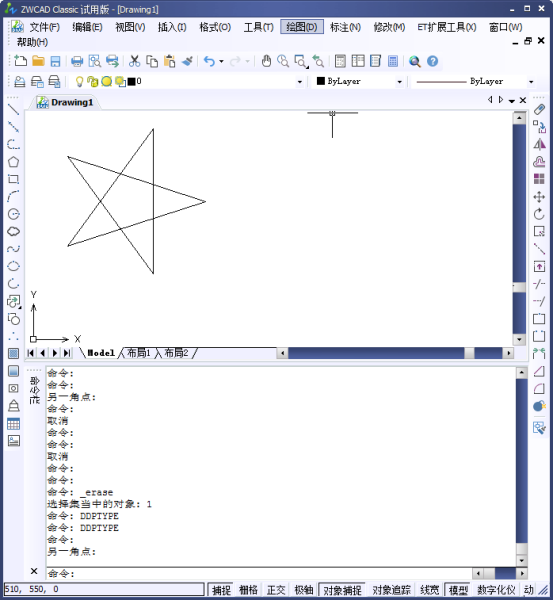Screen dimensions: 554x601
Task: Select the Ellipse draw tool
Action: 13,266
